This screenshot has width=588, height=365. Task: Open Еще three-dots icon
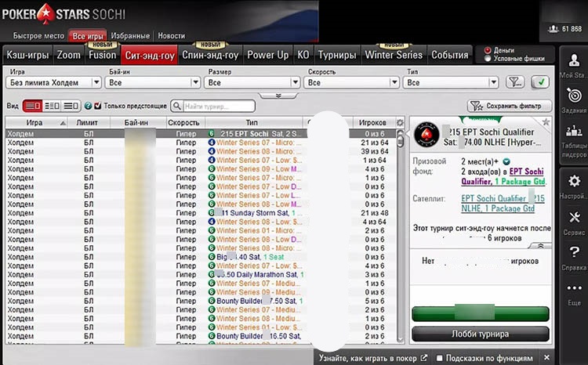click(574, 287)
